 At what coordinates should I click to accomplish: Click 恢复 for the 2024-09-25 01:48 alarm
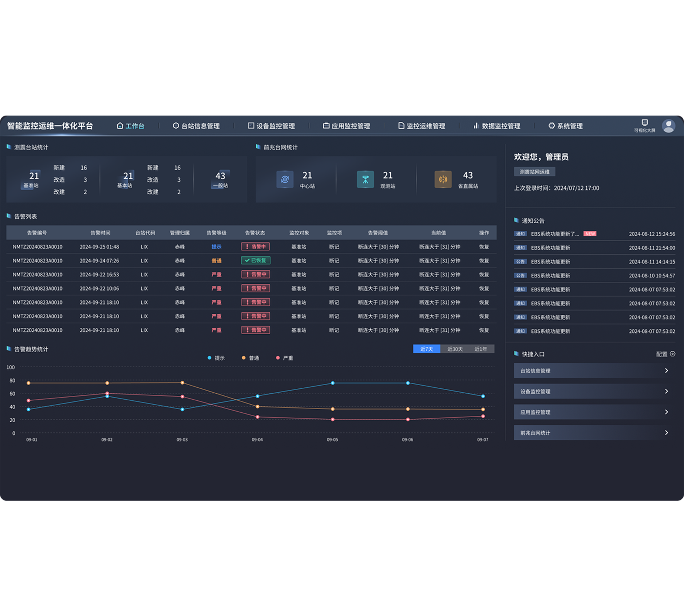(x=484, y=247)
